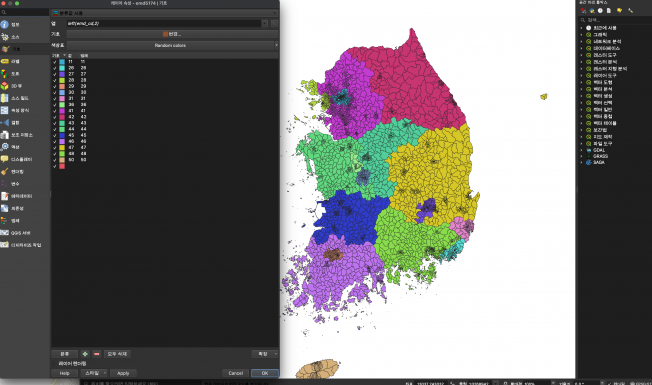
Task: Expand the SAGA group in Processing Toolbox
Action: (581, 163)
